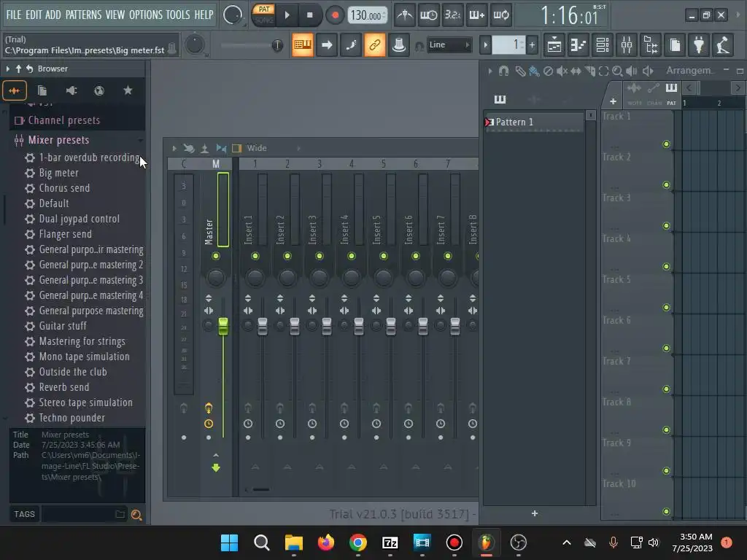Click the tempo 130.000 field
Viewport: 747px width, 560px height.
367,15
